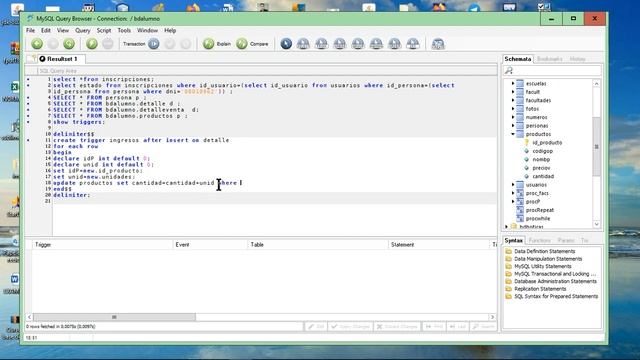Screen dimensions: 640x360
Task: Select the dark blue mouse pointer tool
Action: click(286, 44)
